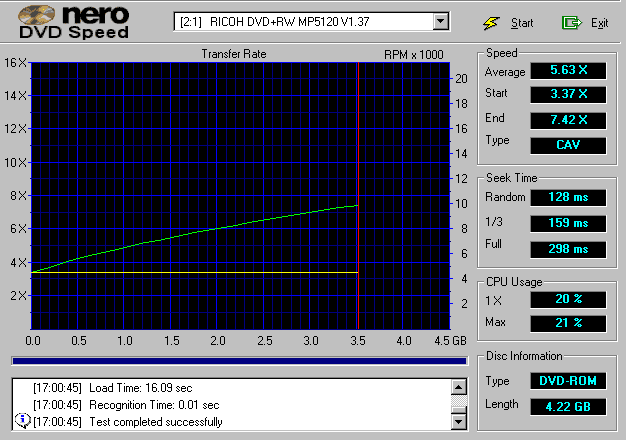Image resolution: width=626 pixels, height=440 pixels.
Task: Select the disc length value 4.22 GB
Action: tap(568, 407)
